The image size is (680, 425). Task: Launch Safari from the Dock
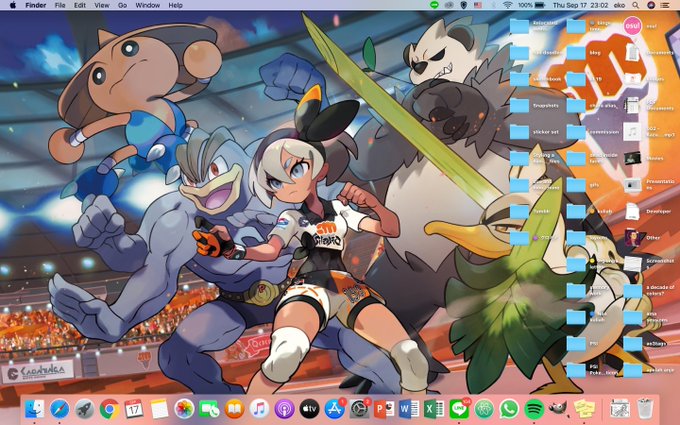point(59,409)
